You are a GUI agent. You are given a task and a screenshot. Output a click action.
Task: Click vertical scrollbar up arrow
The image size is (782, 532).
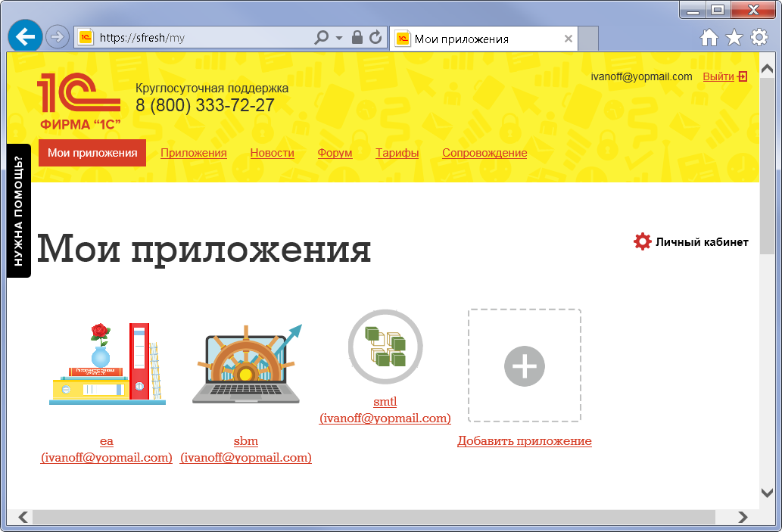click(x=767, y=70)
